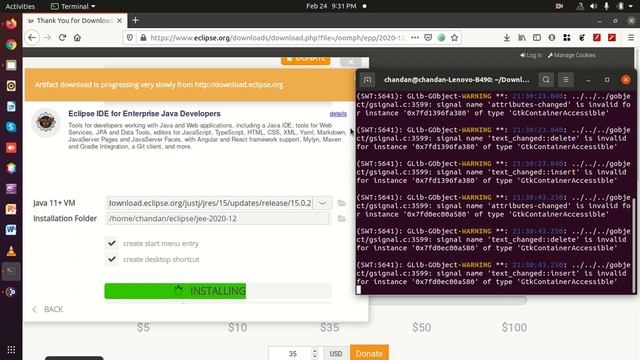Screen dimensions: 640x360
Task: Open the Activities overview
Action: (20, 6)
